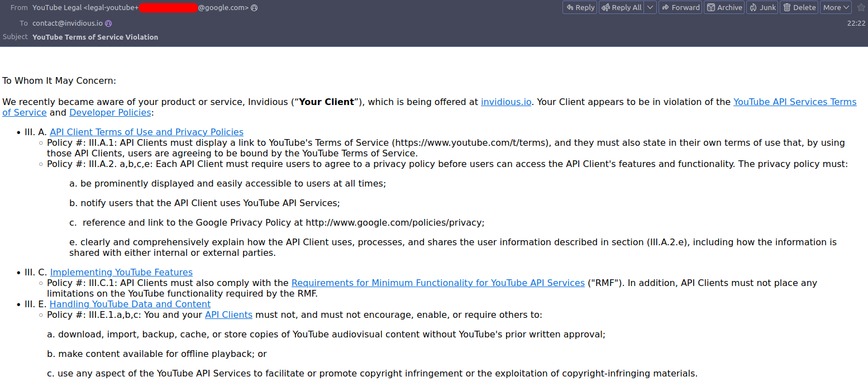Viewport: 868px width, 386px height.
Task: Open the More actions dropdown
Action: tap(836, 7)
